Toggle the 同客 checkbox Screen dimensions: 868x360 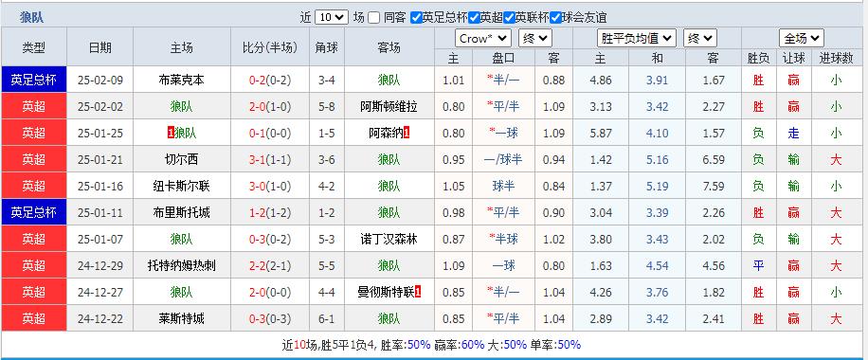(374, 18)
